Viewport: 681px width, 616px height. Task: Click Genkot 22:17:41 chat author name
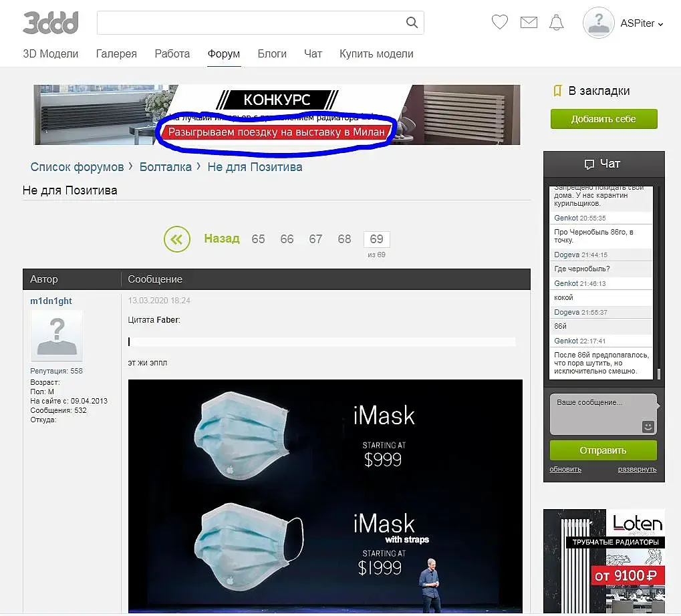(x=566, y=341)
